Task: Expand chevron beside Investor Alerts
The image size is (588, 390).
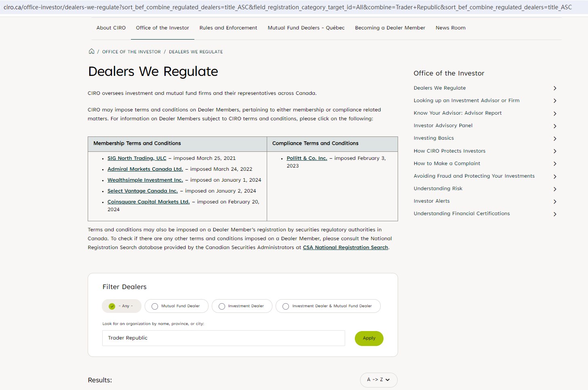Action: click(555, 201)
